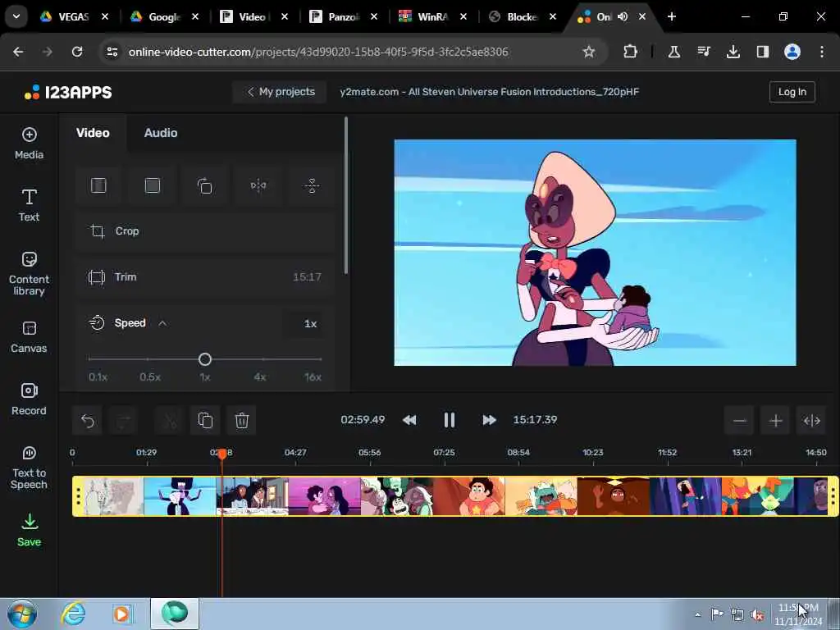The width and height of the screenshot is (840, 630).
Task: Open the Canvas settings in sidebar
Action: pyautogui.click(x=29, y=337)
